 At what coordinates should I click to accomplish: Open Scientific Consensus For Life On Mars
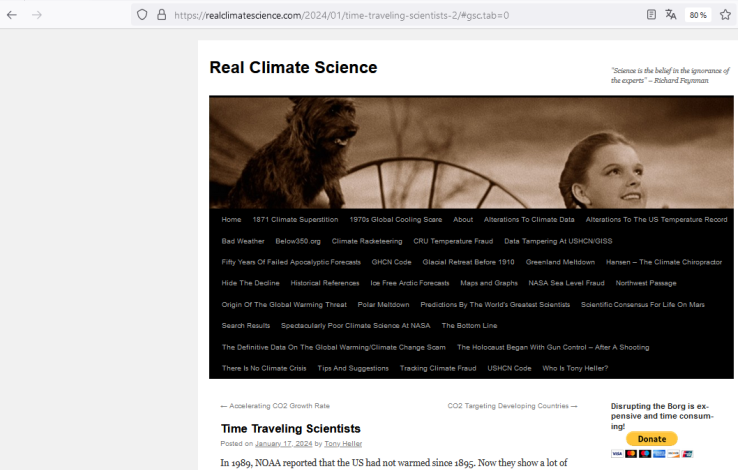[642, 305]
